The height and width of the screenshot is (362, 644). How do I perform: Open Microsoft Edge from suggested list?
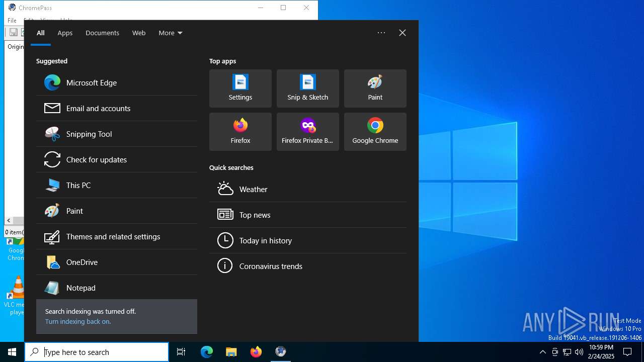pyautogui.click(x=117, y=82)
